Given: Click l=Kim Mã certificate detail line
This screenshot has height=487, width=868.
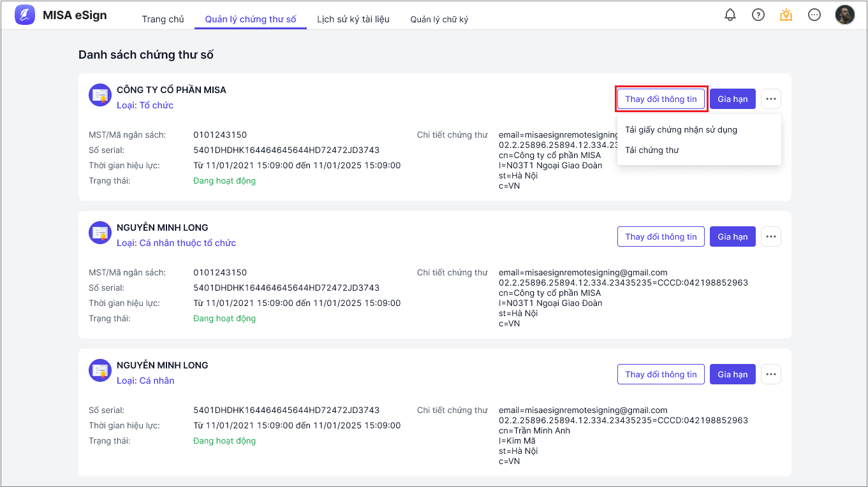Looking at the screenshot, I should tap(517, 440).
